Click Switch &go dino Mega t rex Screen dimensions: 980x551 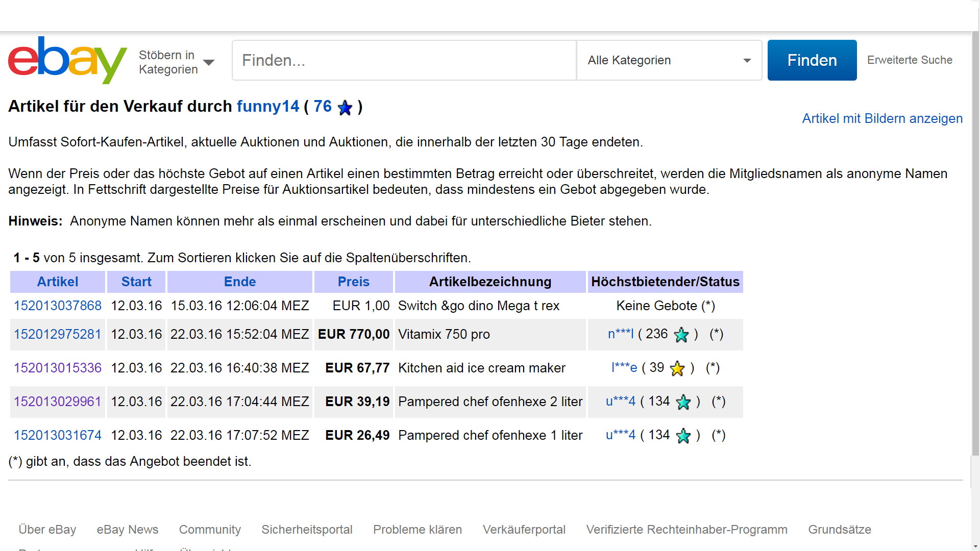479,306
